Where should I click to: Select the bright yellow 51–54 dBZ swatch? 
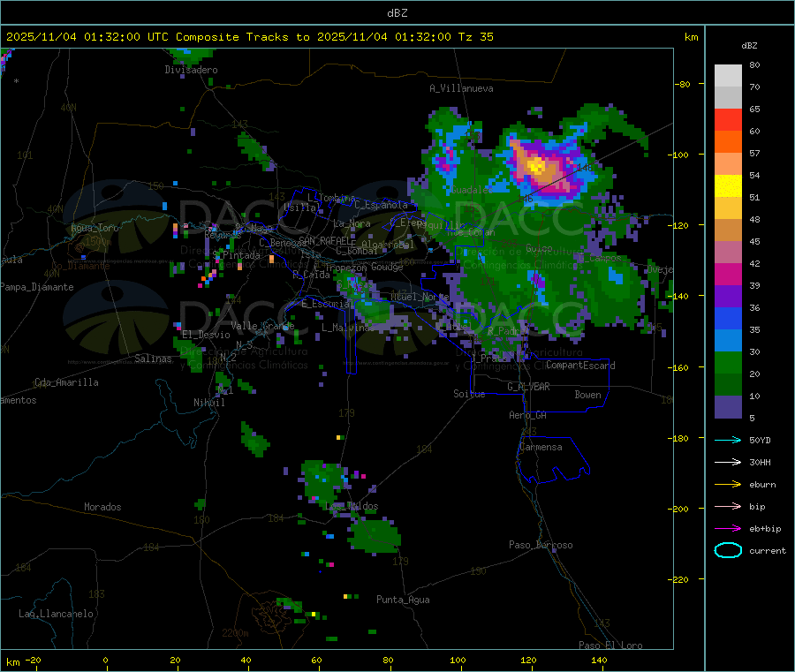pos(728,186)
